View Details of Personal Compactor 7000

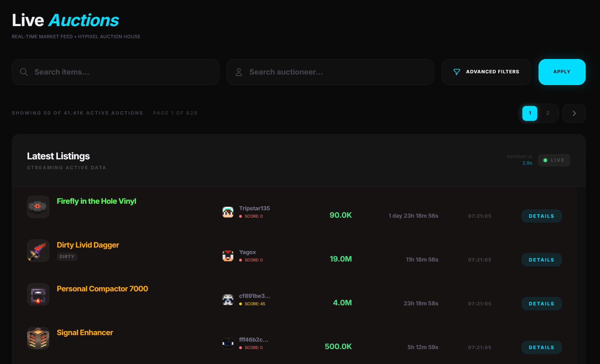click(x=541, y=304)
